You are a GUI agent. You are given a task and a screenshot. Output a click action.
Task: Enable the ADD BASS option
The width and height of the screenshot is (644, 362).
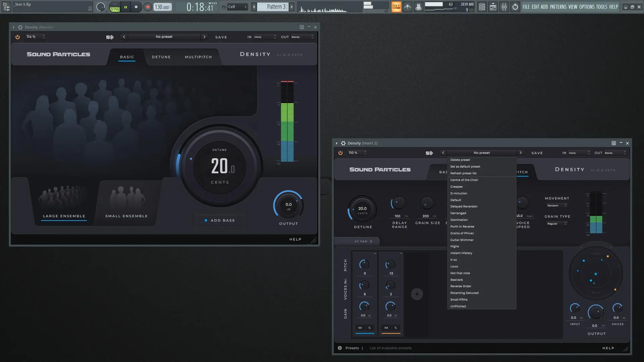click(x=220, y=220)
